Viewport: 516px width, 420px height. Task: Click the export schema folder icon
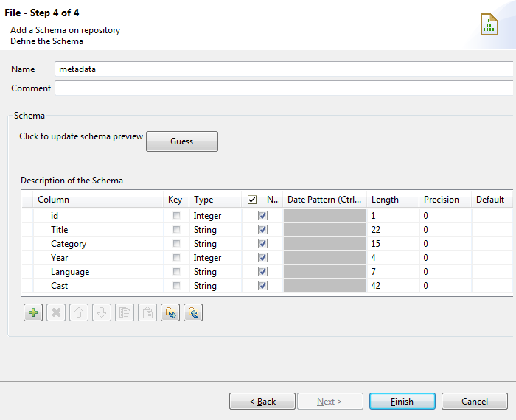(x=193, y=313)
